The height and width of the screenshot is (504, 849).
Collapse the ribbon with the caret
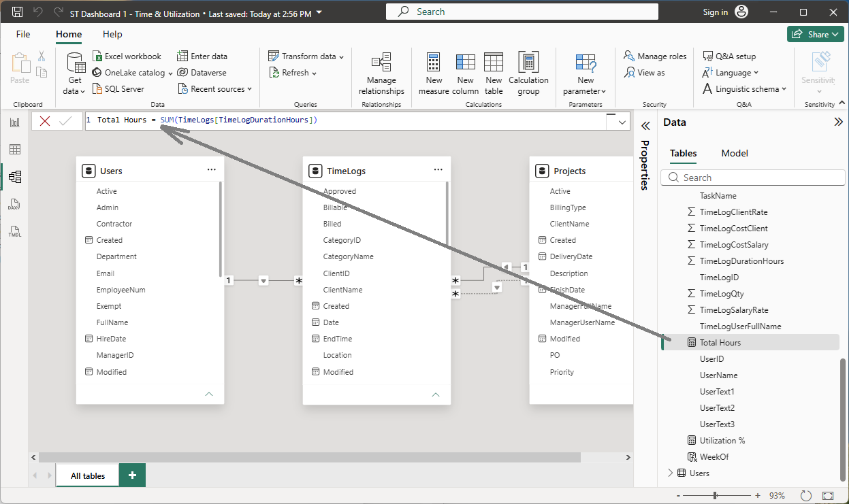click(x=843, y=103)
